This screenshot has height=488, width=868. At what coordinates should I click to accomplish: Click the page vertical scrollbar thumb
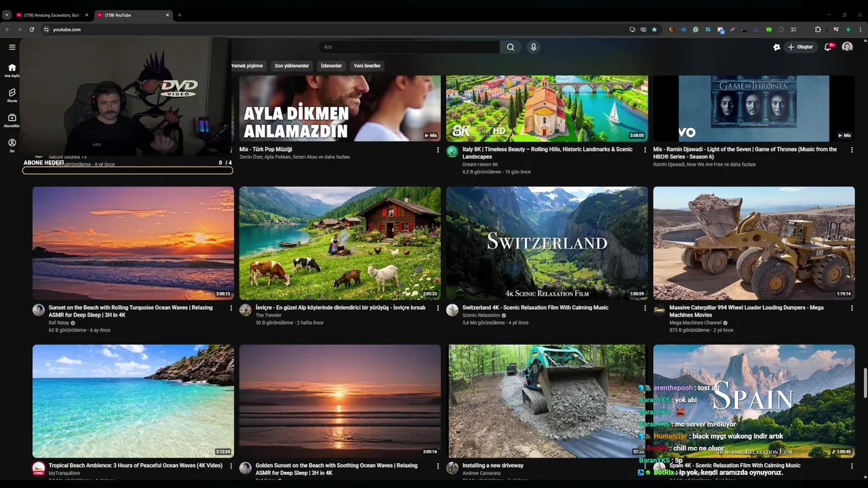[x=865, y=384]
